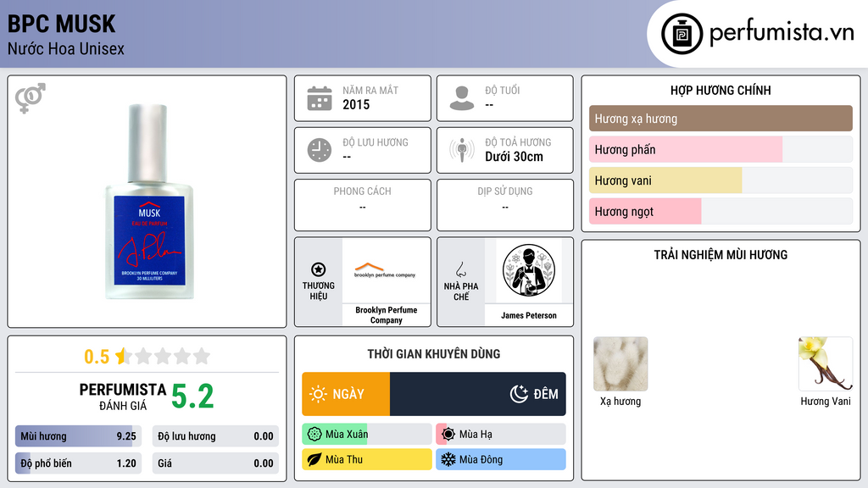Image resolution: width=868 pixels, height=488 pixels.
Task: Click the sun icon in the Ngày segment
Action: click(x=319, y=394)
